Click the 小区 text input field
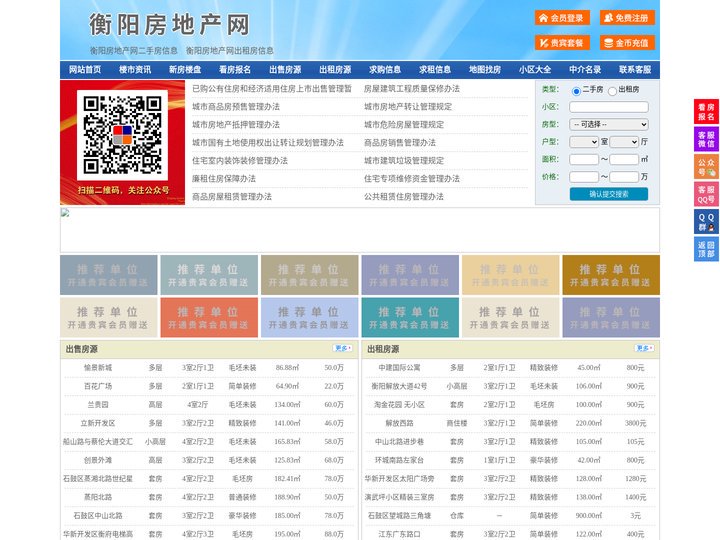 (x=609, y=107)
